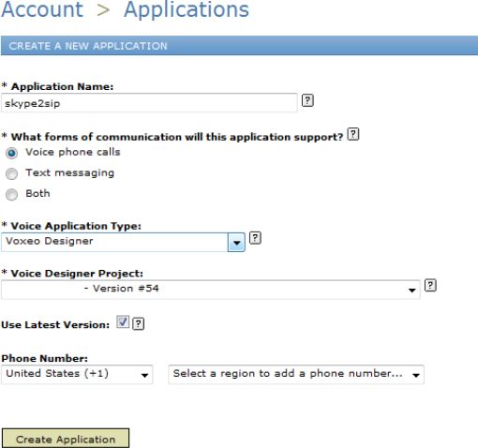This screenshot has width=478, height=448.
Task: Open the Version #54 project dropdown
Action: (211, 290)
